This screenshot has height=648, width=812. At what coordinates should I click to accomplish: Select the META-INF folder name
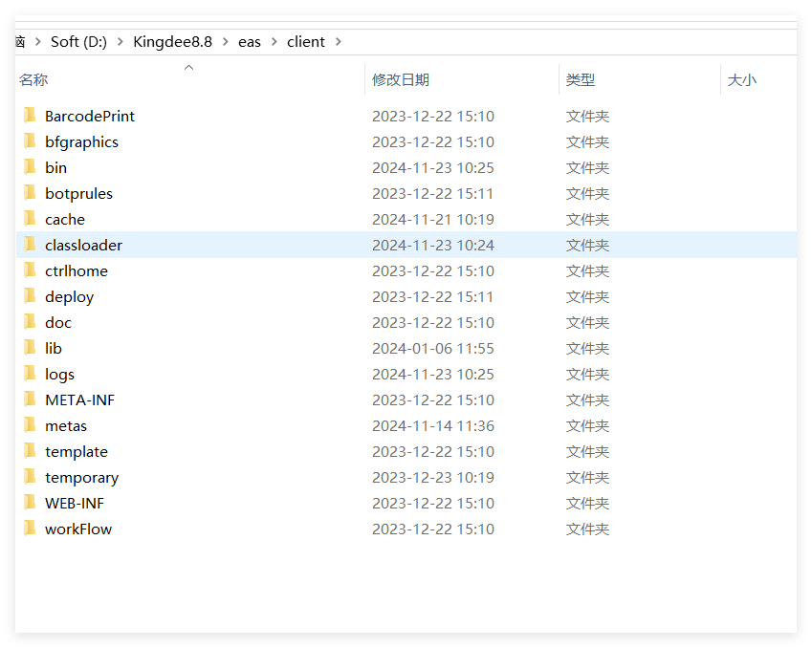(x=79, y=400)
